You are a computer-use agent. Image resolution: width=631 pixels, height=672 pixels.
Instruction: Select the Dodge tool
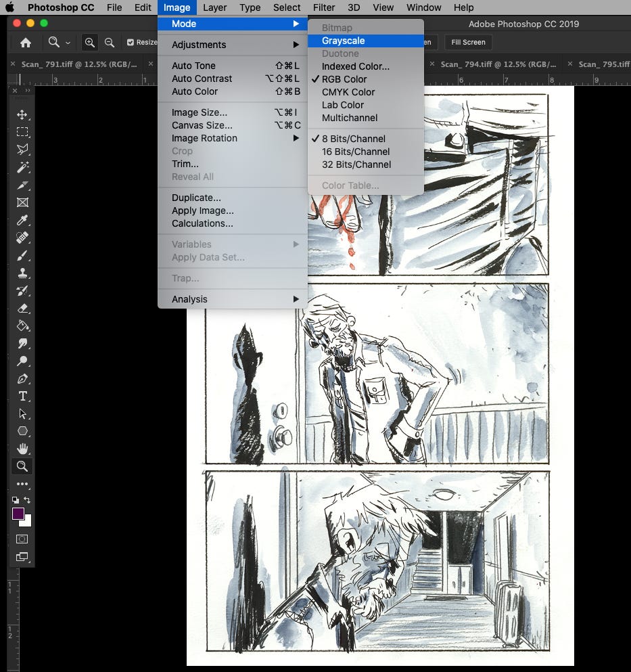pyautogui.click(x=22, y=361)
